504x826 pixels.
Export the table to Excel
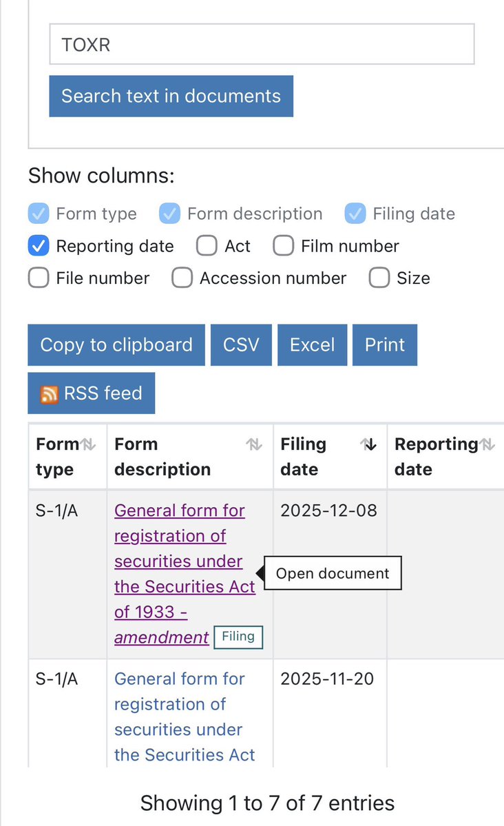pyautogui.click(x=313, y=345)
